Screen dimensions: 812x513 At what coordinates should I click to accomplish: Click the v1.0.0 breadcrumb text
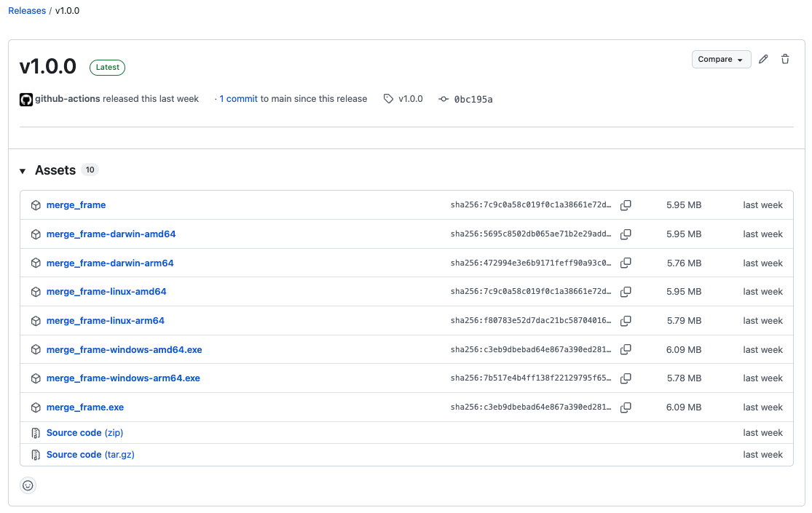(x=67, y=11)
